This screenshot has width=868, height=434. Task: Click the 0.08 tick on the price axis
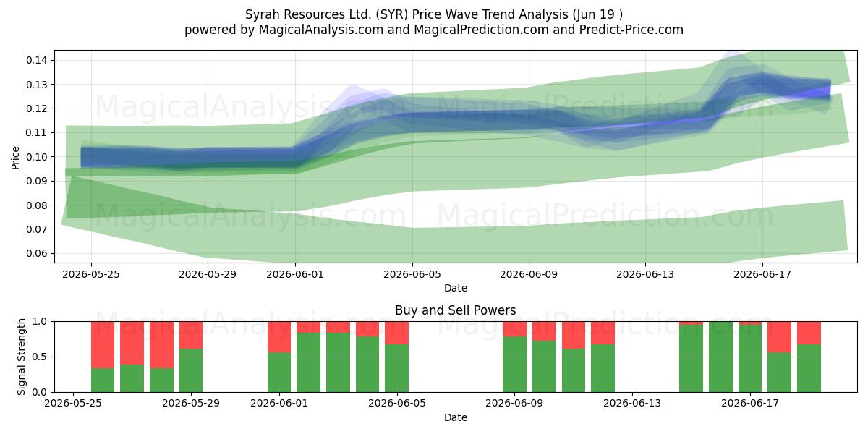click(38, 205)
